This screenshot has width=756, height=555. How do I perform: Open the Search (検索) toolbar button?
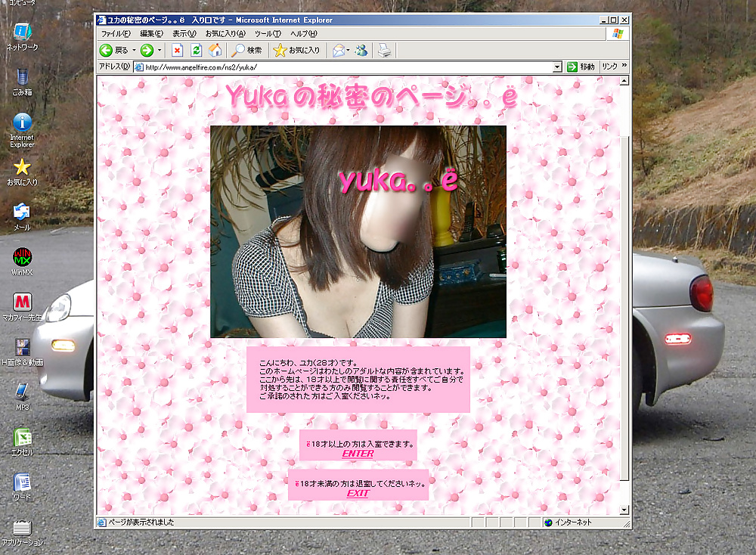[247, 51]
